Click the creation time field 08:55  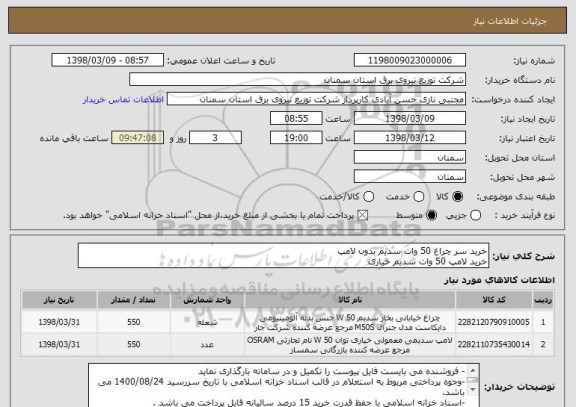296,118
